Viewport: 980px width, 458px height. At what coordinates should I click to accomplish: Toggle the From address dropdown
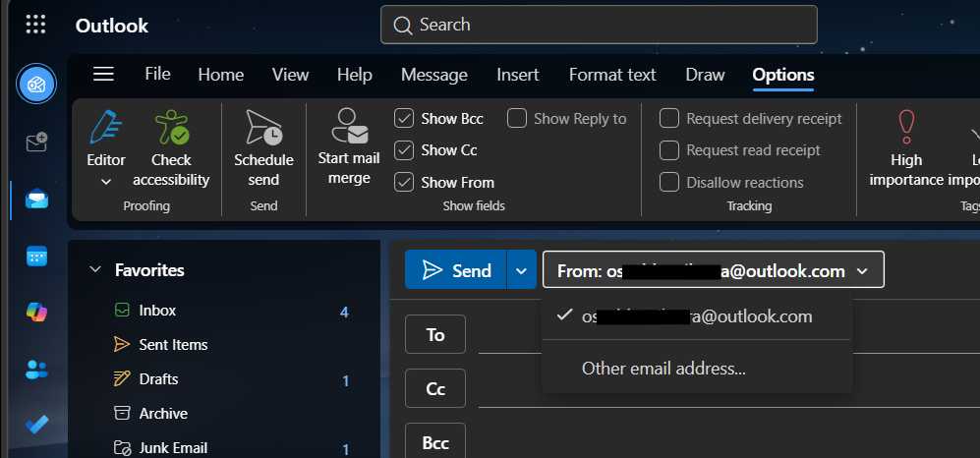pos(713,270)
